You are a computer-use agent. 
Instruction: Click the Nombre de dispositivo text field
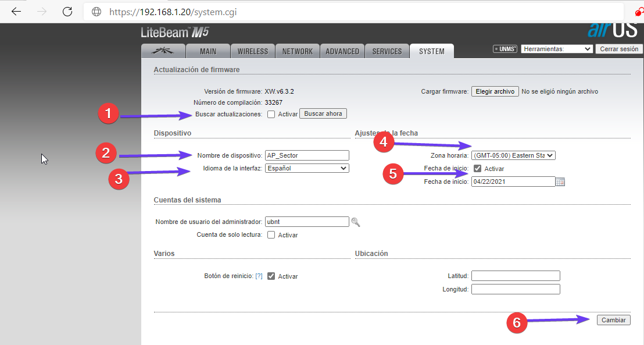point(306,155)
